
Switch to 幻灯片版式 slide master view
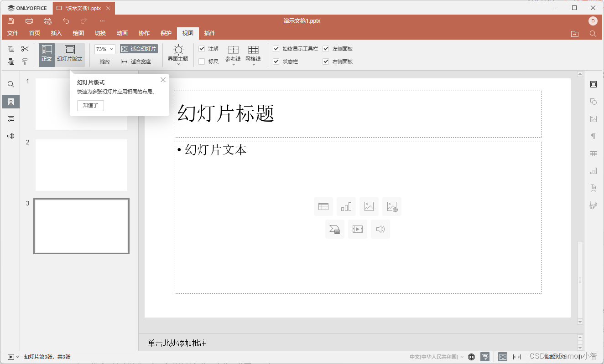coord(70,55)
